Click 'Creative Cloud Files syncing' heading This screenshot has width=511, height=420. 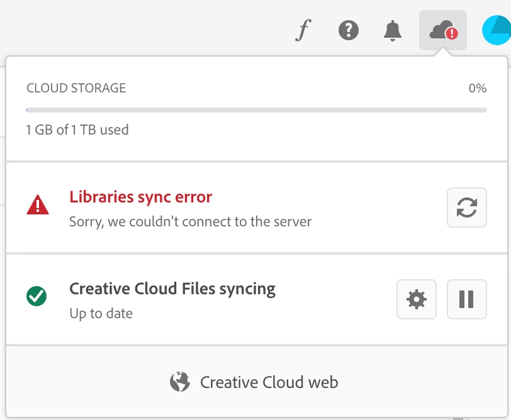pos(172,289)
